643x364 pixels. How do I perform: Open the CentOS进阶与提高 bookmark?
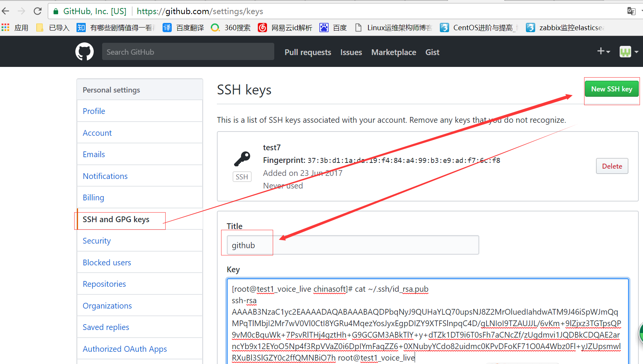479,28
